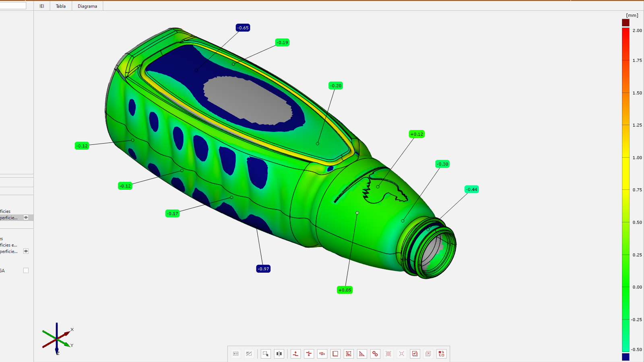644x362 pixels.
Task: Choose the right-angle triangle measurement tool
Action: [362, 354]
